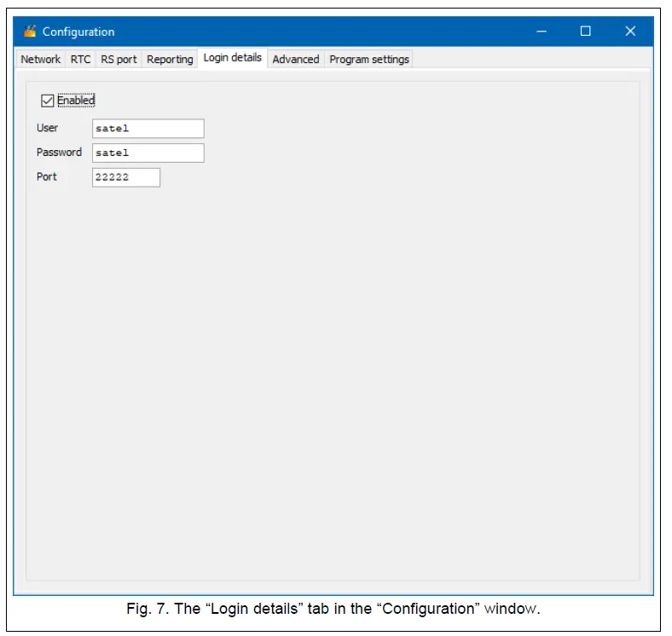Image resolution: width=672 pixels, height=636 pixels.
Task: Click the Fig. 7 caption text
Action: pos(333,609)
